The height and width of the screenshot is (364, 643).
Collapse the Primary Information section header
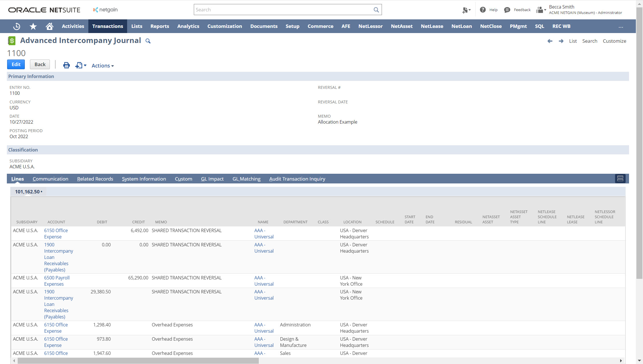[x=318, y=76]
